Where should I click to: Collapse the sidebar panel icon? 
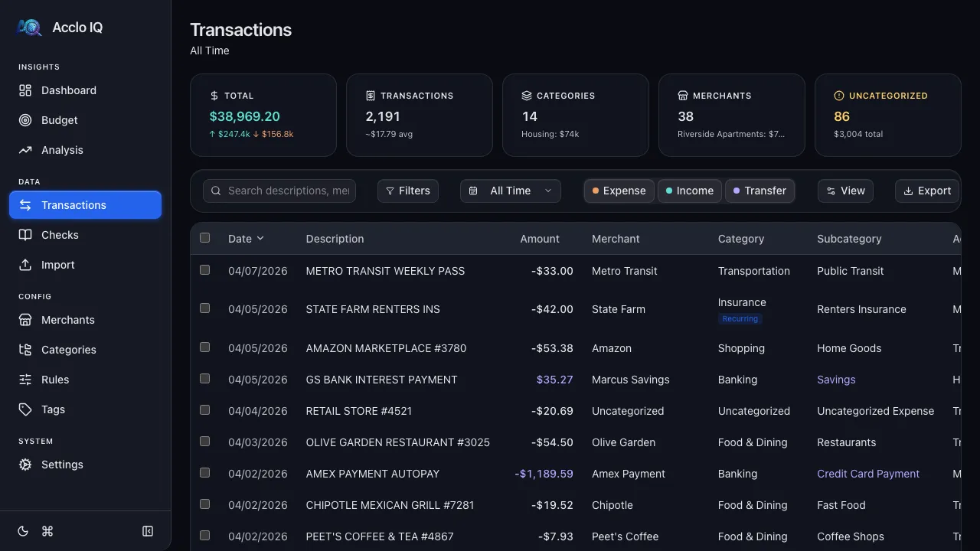click(148, 531)
